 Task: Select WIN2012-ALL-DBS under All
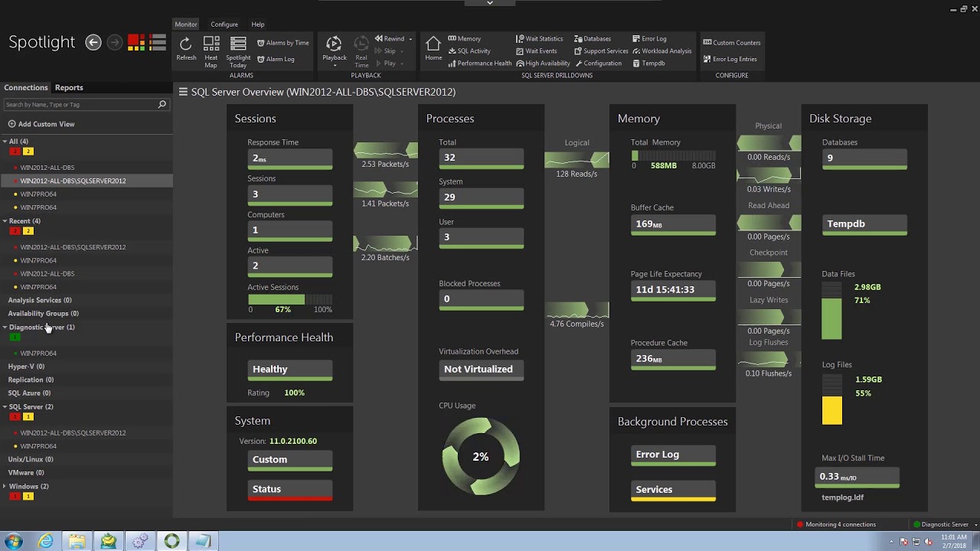[47, 168]
